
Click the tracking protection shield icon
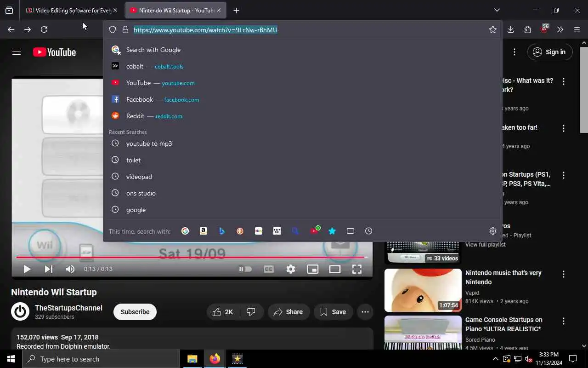coord(113,29)
